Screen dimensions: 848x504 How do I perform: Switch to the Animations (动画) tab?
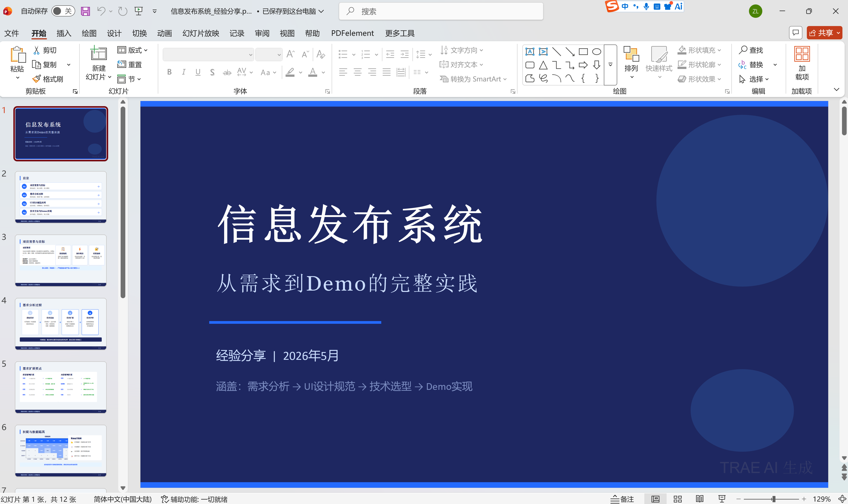(x=164, y=33)
